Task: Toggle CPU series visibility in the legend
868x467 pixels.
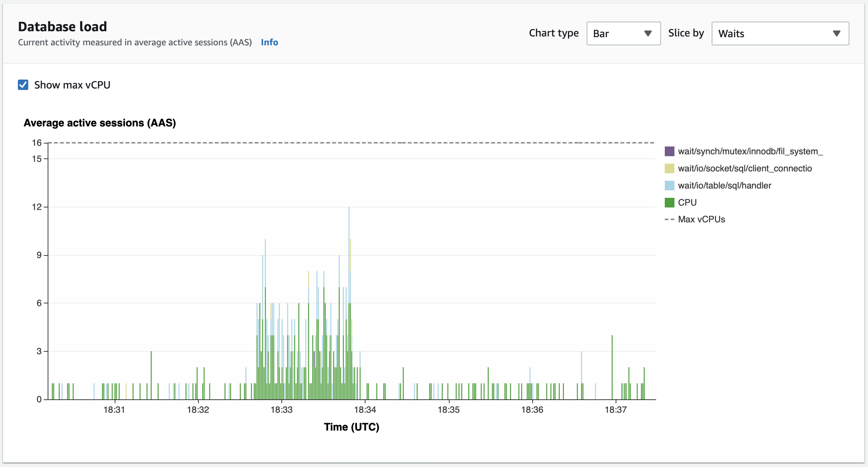Action: point(687,202)
